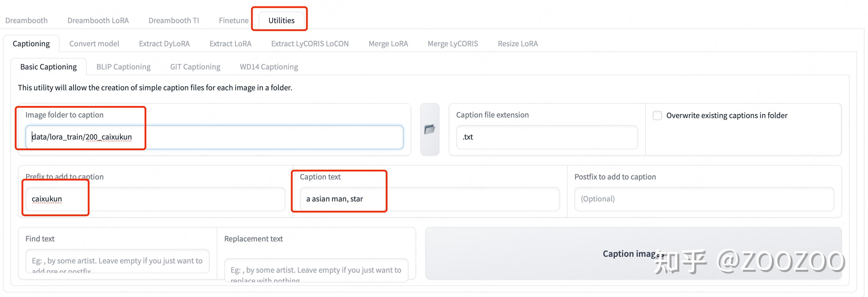Switch to the Dreambooth LoRA tab

tap(98, 21)
